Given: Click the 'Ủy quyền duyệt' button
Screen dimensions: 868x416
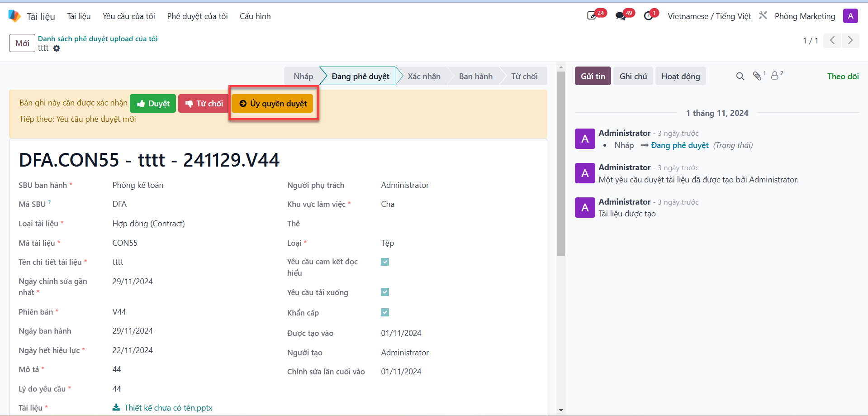Looking at the screenshot, I should point(273,104).
